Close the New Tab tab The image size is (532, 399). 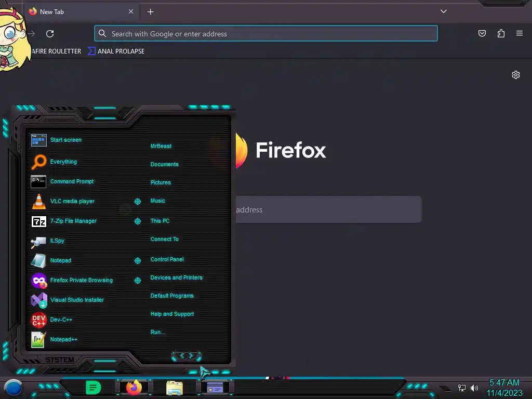(130, 11)
